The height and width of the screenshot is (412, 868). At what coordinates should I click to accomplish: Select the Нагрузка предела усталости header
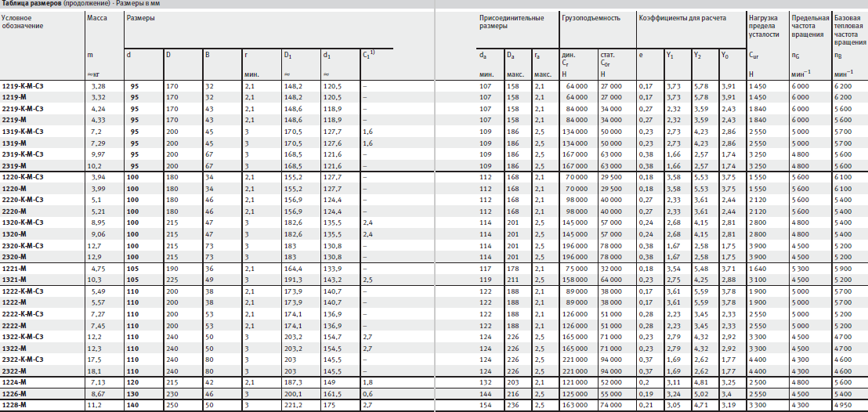click(x=763, y=26)
